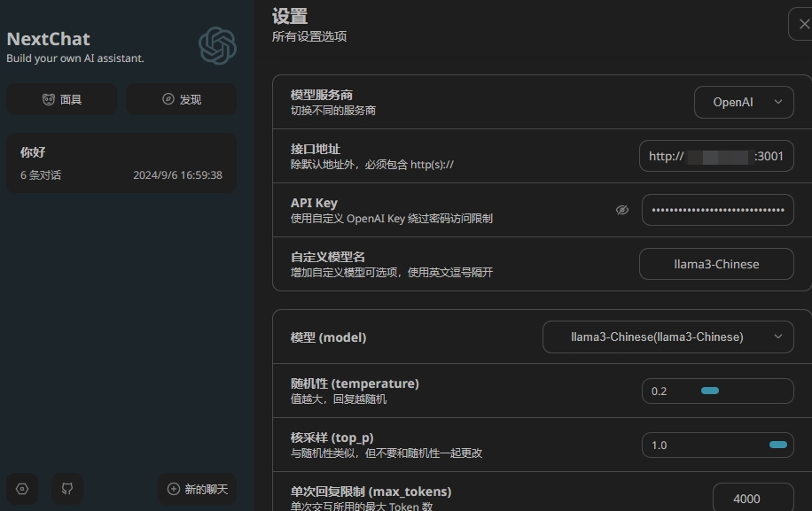Click the plus icon for new chat
812x511 pixels.
coord(173,489)
